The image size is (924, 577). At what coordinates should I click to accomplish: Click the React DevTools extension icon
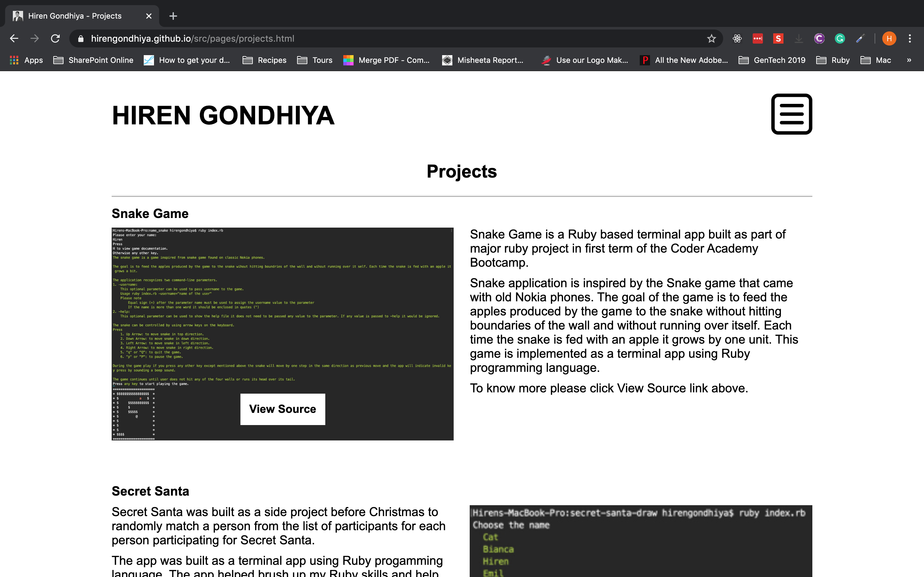(x=737, y=38)
